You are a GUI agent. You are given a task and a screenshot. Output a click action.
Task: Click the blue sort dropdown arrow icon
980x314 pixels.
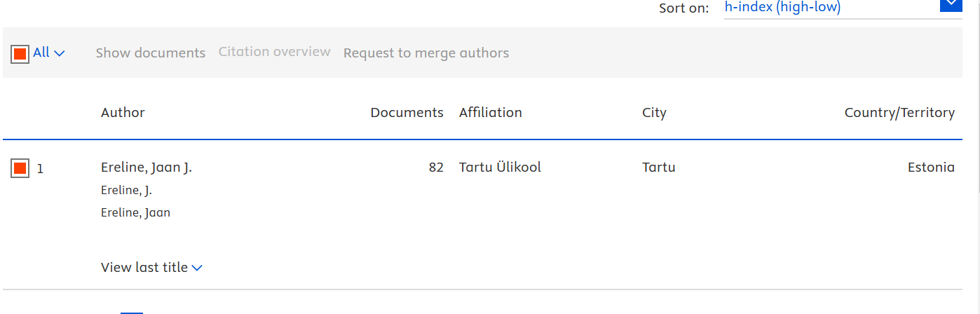950,5
